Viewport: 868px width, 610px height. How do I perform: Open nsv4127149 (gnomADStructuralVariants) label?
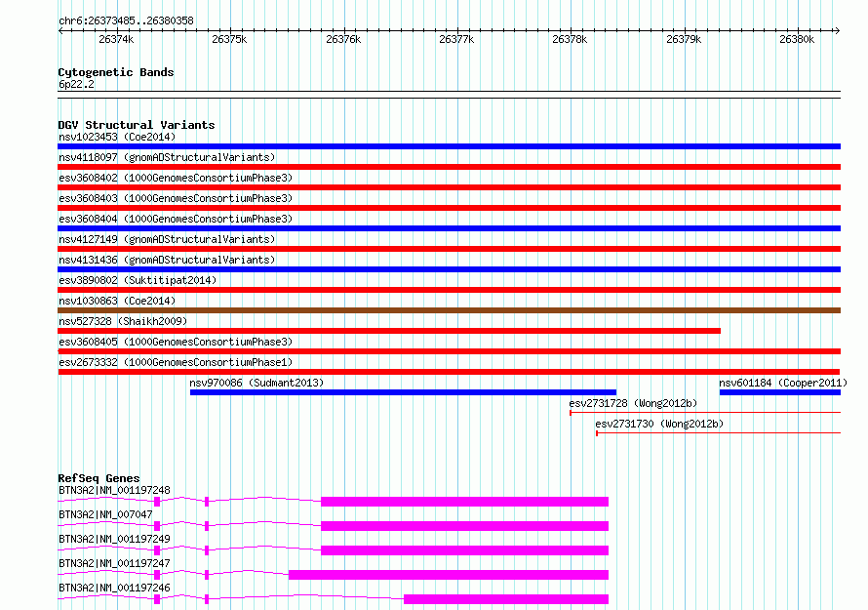[167, 239]
